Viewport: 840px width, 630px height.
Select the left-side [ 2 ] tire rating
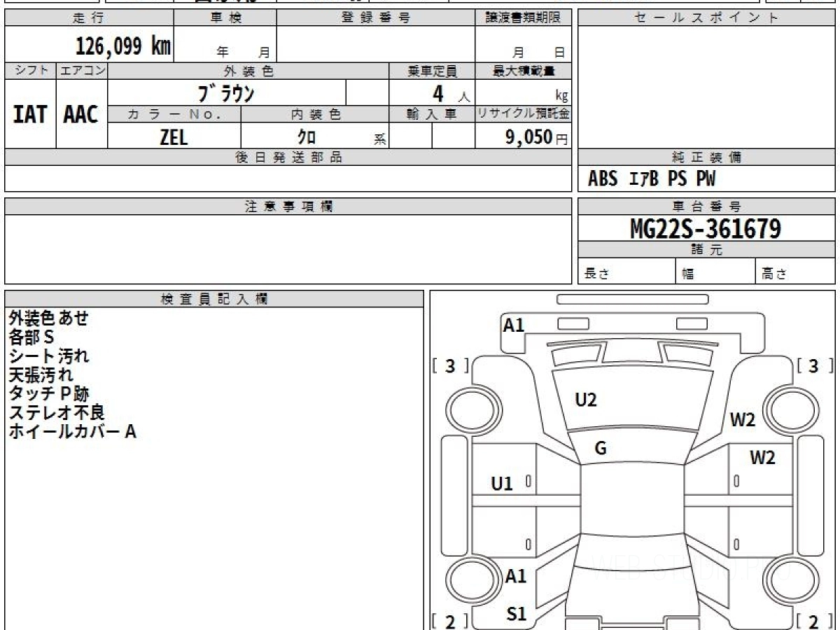pyautogui.click(x=451, y=620)
